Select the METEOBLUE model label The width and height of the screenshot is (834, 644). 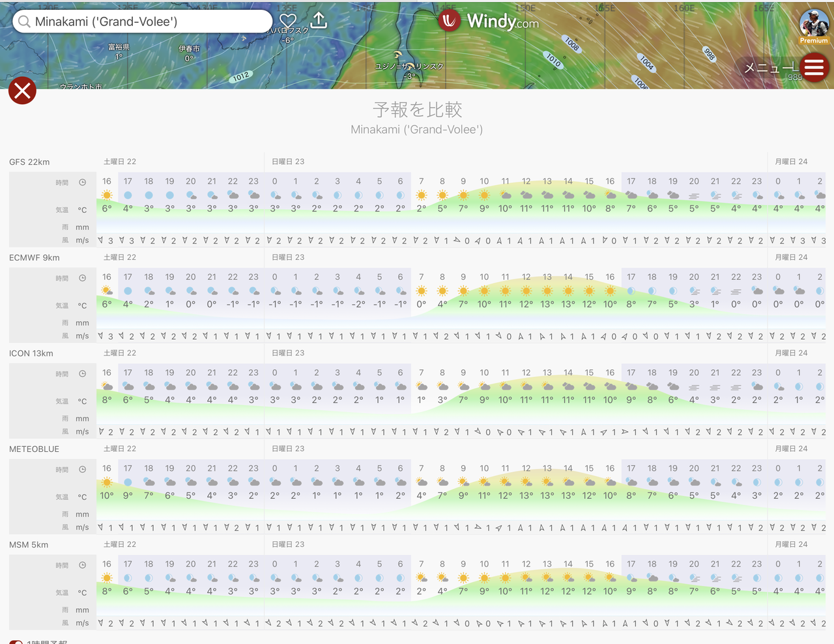point(34,449)
